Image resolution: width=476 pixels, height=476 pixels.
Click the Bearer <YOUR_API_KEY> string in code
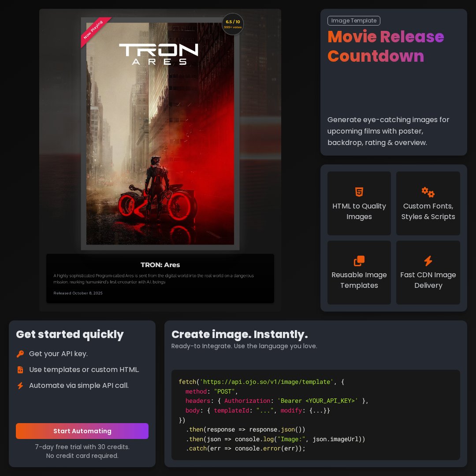coord(317,401)
